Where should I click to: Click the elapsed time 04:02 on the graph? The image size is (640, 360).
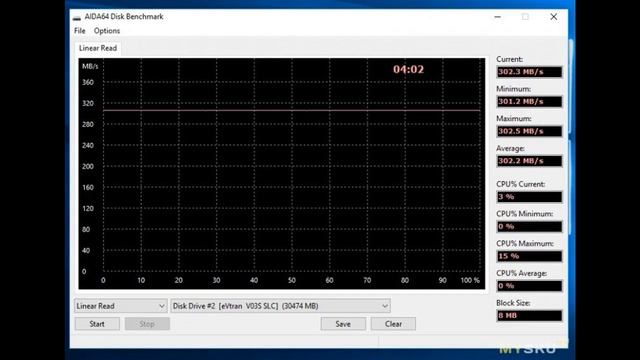408,69
